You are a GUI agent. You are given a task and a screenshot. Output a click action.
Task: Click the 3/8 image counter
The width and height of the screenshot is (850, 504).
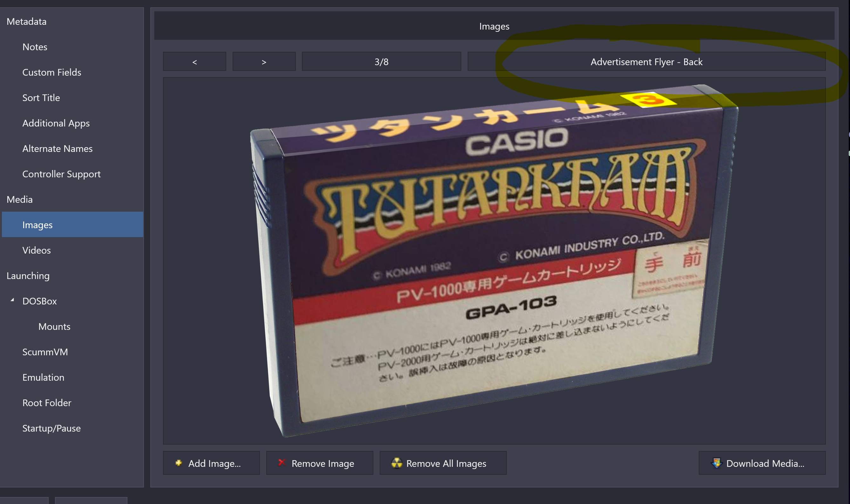pyautogui.click(x=381, y=61)
